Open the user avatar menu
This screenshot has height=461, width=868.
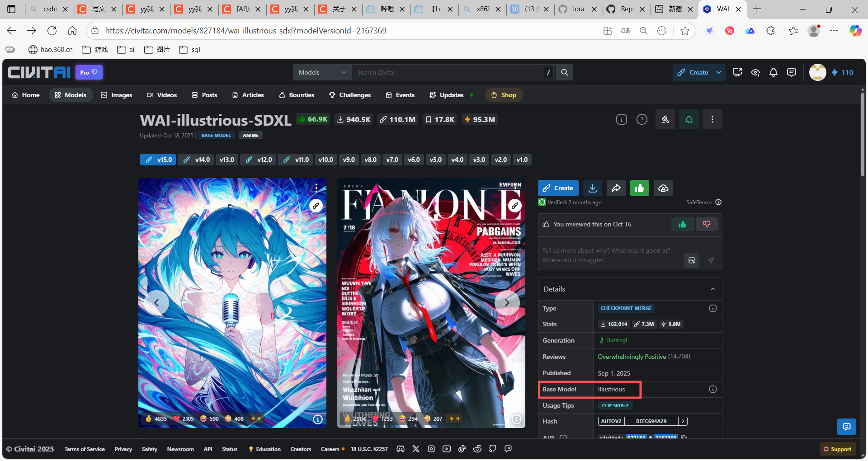[817, 72]
